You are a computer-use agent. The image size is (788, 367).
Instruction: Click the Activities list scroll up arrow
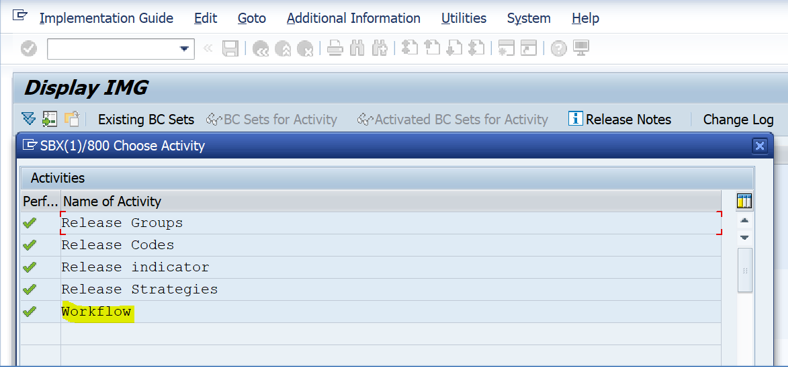point(745,221)
